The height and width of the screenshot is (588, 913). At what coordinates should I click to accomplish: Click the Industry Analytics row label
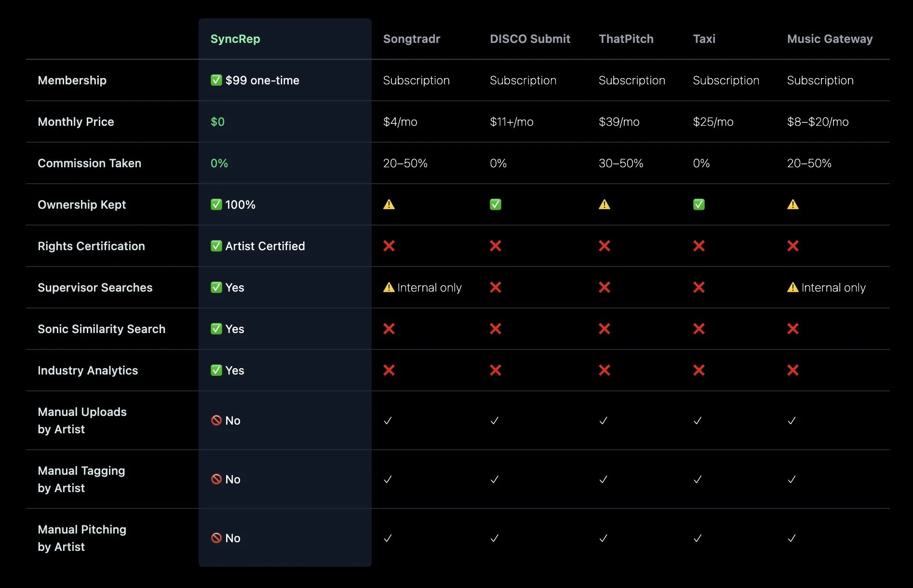click(88, 371)
